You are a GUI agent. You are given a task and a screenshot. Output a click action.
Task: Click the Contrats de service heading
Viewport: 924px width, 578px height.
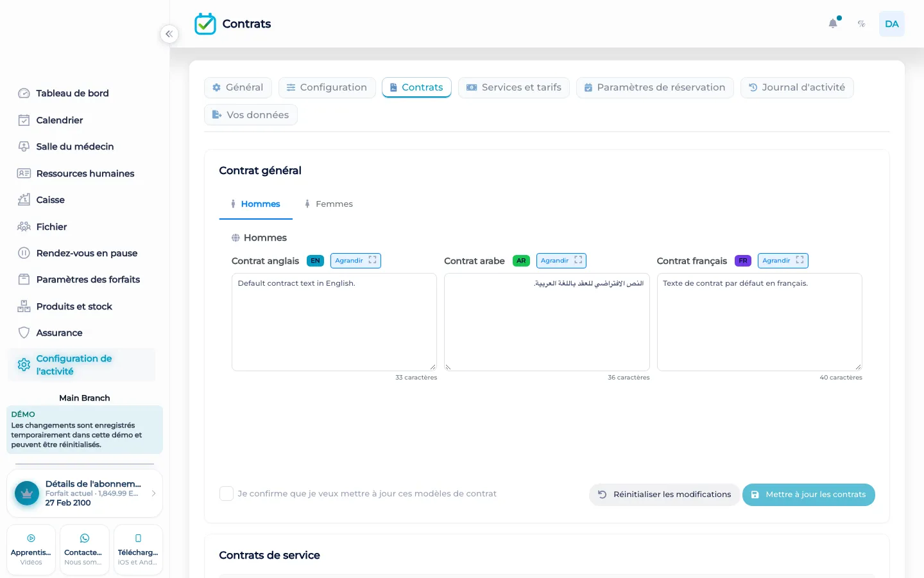(x=269, y=556)
